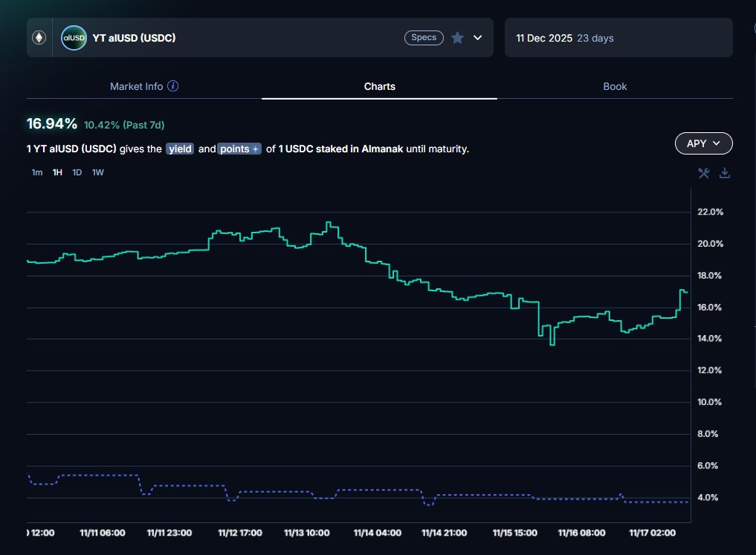
Task: Click the 14.0% y-axis label
Action: [709, 339]
